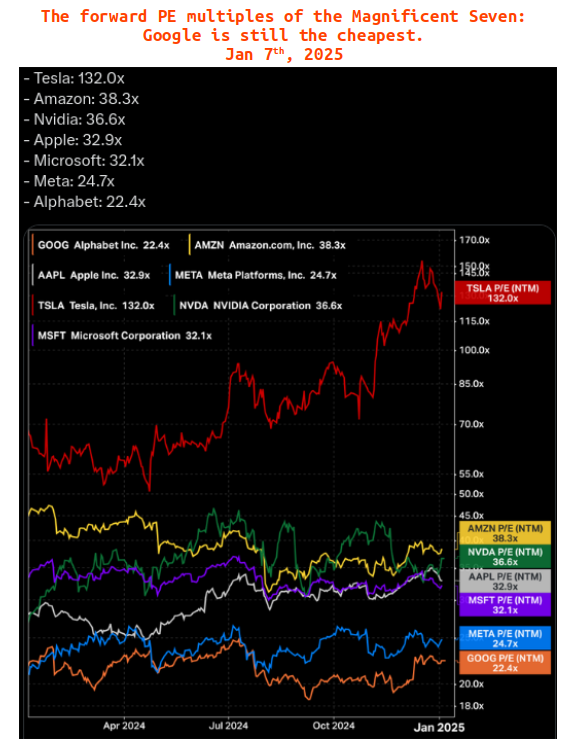The width and height of the screenshot is (566, 743).
Task: Click the 20.0x y-axis label
Action: 472,684
